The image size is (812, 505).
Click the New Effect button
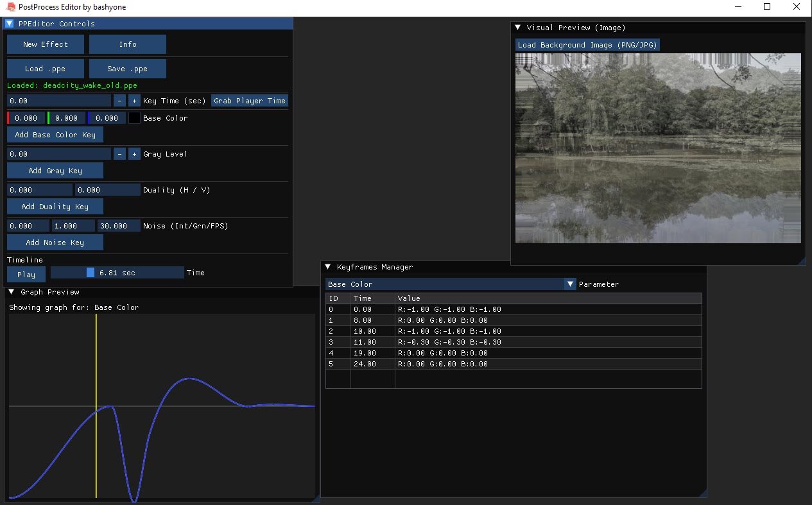[x=46, y=44]
